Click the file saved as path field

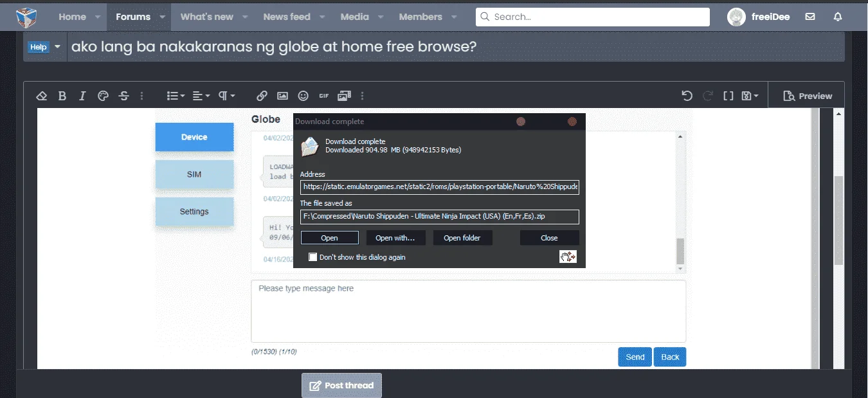[x=440, y=217]
